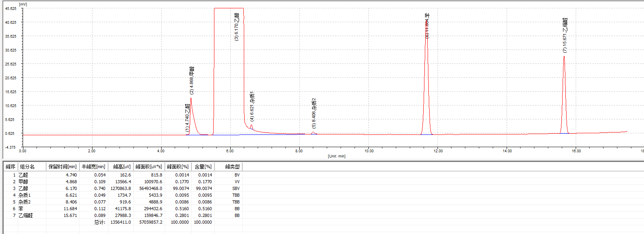Click the 乙醇 row component name
Image resolution: width=644 pixels, height=234 pixels.
[x=23, y=188]
